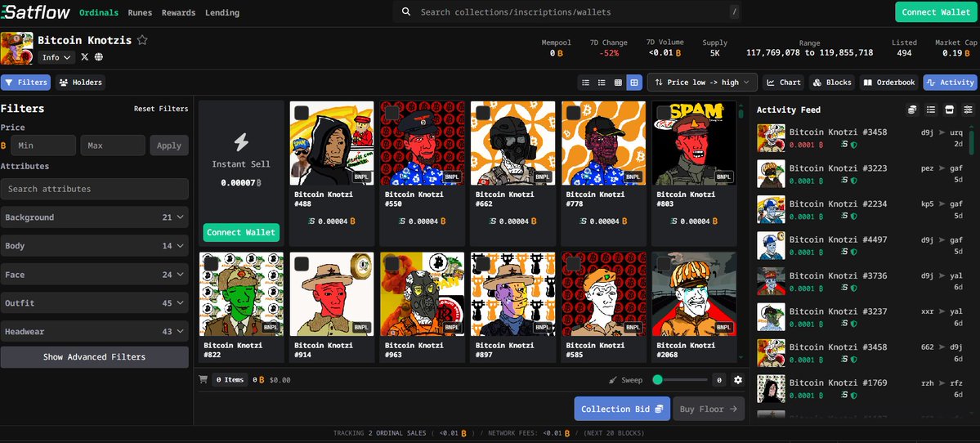
Task: Open the Info dropdown
Action: (x=56, y=57)
